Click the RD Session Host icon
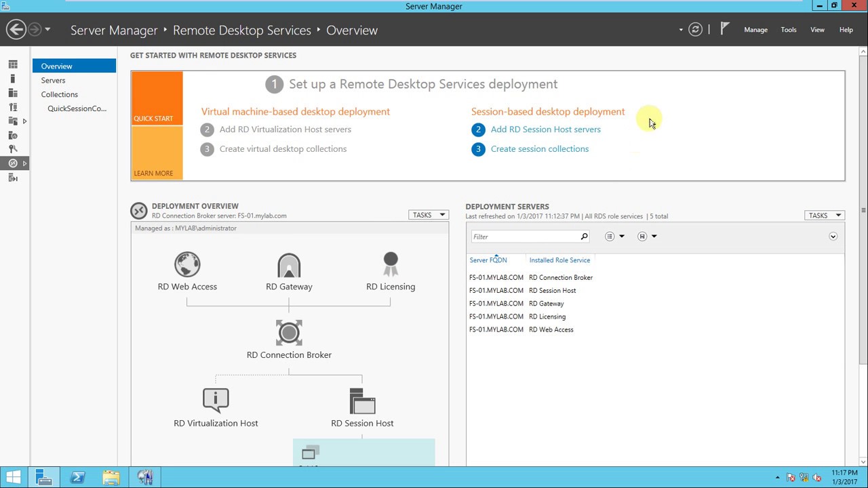The height and width of the screenshot is (488, 868). click(362, 401)
